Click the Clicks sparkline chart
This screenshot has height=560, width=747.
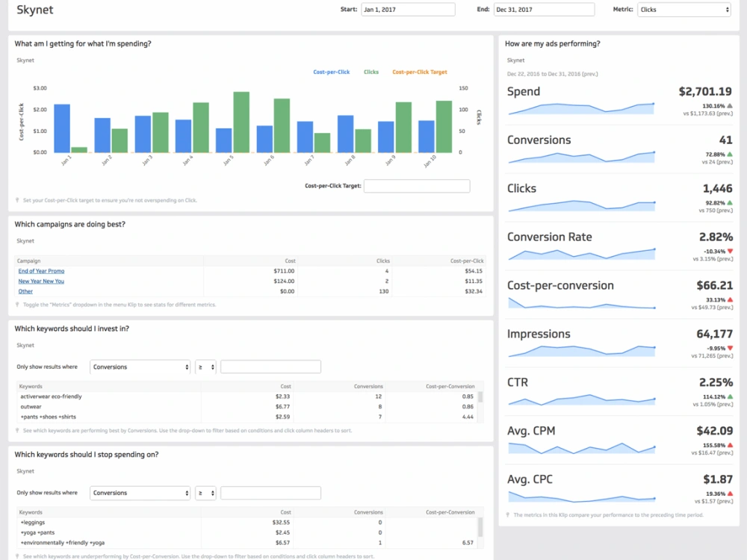581,206
